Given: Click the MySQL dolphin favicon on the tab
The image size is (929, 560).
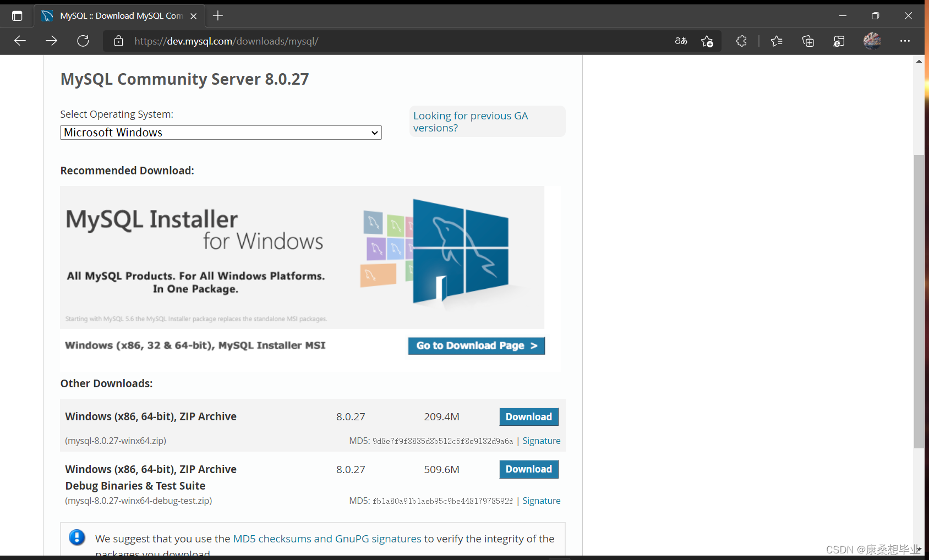Looking at the screenshot, I should [x=47, y=15].
